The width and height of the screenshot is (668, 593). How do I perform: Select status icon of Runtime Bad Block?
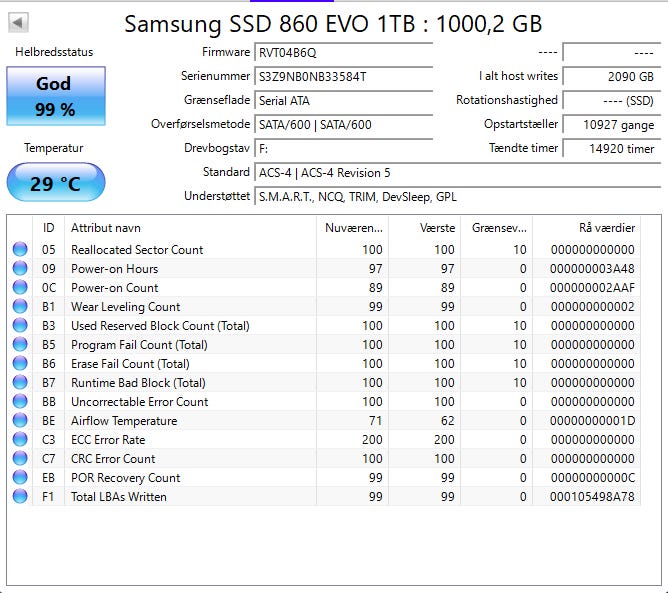[20, 383]
